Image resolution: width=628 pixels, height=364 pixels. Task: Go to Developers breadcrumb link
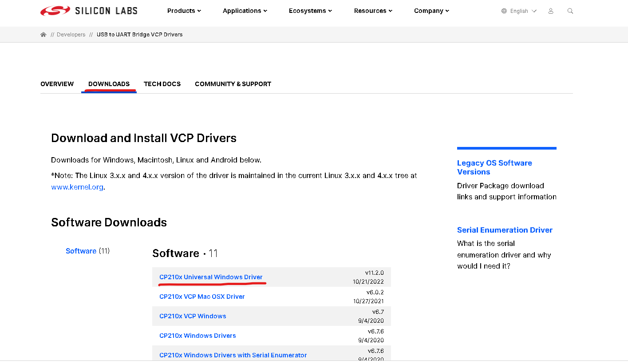71,35
